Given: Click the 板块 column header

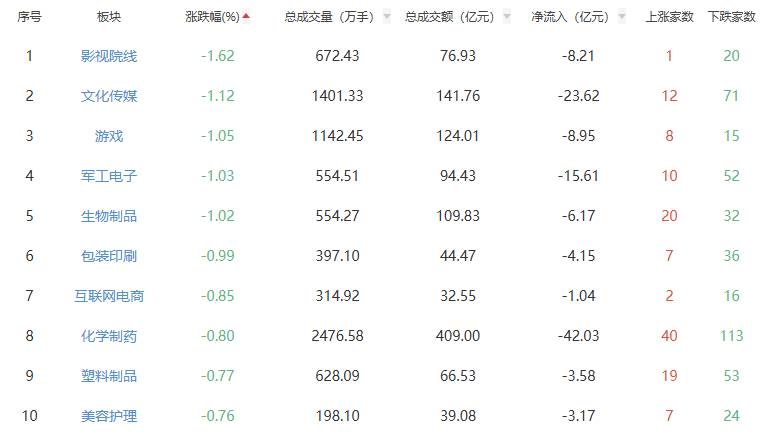Looking at the screenshot, I should click(109, 17).
